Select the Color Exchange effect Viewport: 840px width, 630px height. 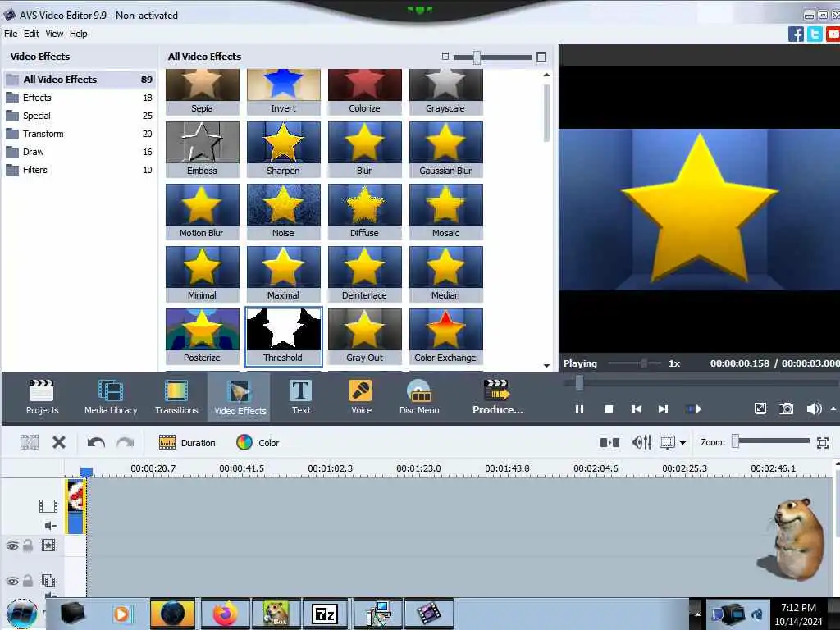click(x=445, y=336)
